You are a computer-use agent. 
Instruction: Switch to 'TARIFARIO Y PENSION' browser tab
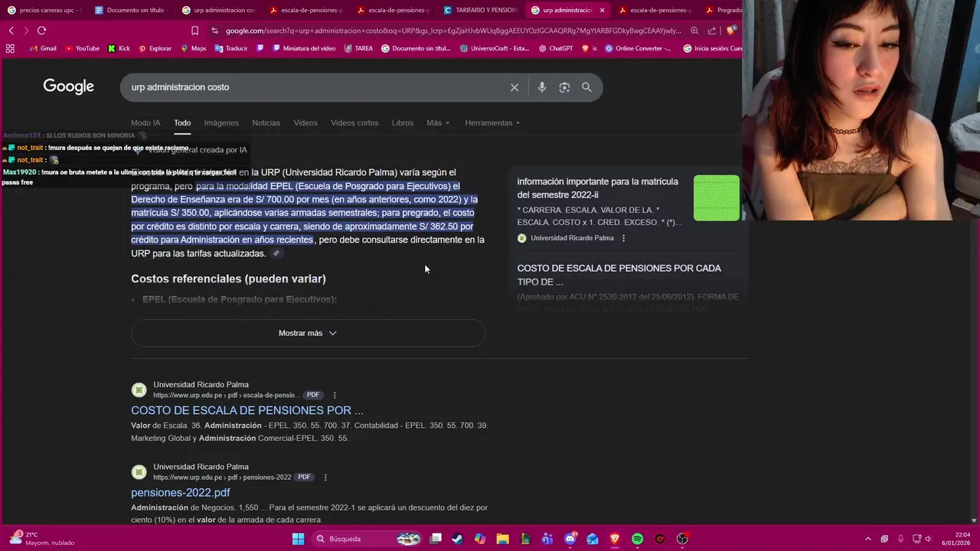[x=480, y=10]
